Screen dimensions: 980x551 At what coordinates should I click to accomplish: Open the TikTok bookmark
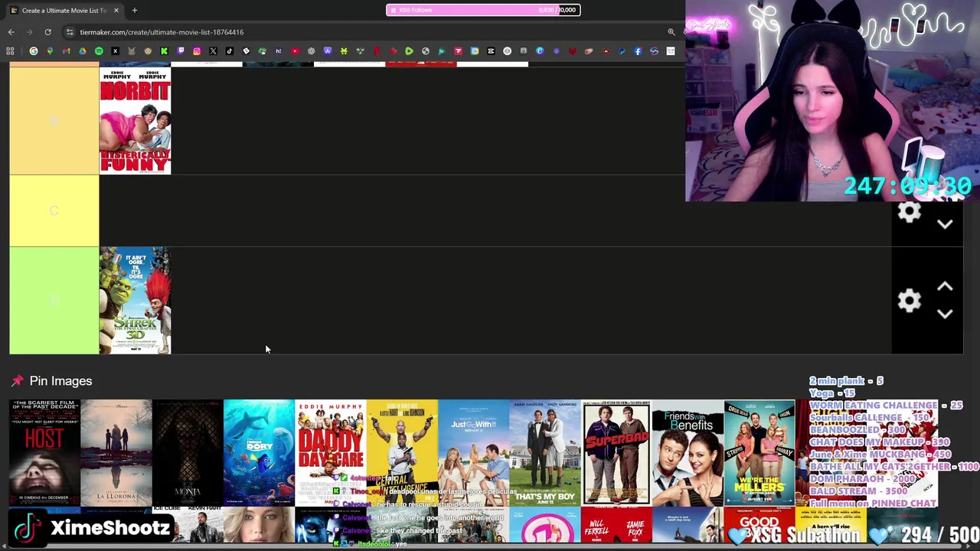230,51
